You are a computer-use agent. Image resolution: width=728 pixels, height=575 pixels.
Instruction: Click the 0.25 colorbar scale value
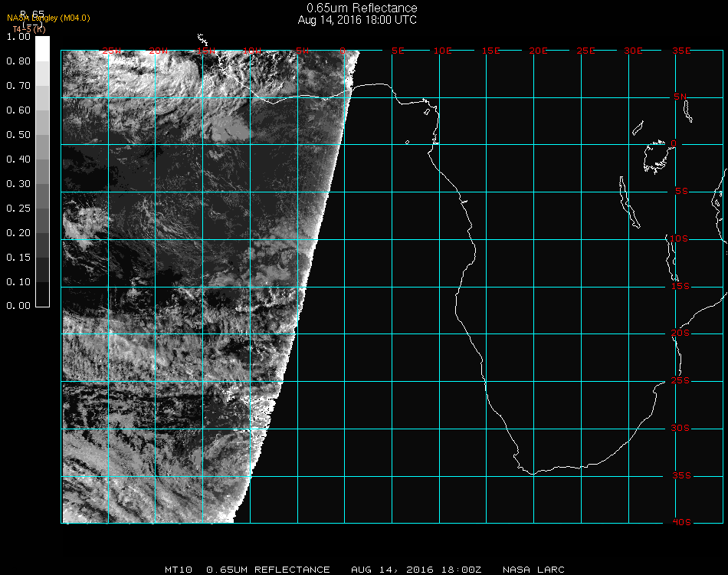click(x=18, y=208)
